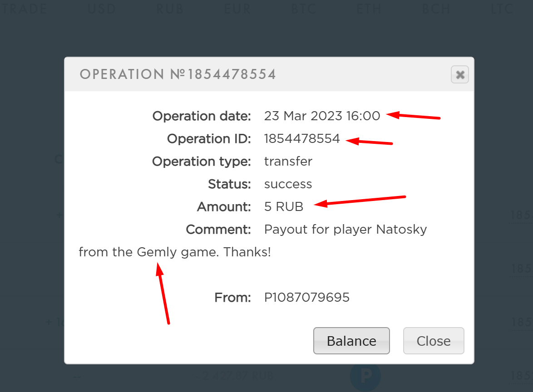Switch to the LTC tab

pos(502,9)
